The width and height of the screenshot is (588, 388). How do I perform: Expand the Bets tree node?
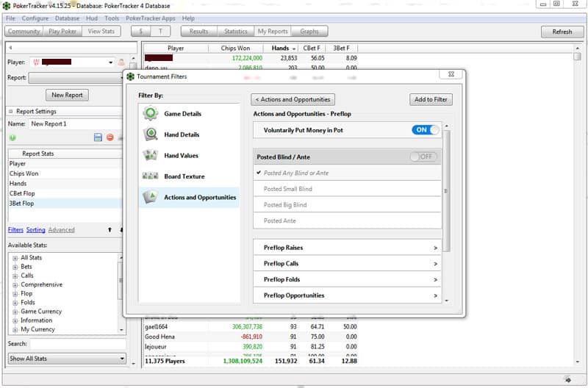click(x=15, y=267)
